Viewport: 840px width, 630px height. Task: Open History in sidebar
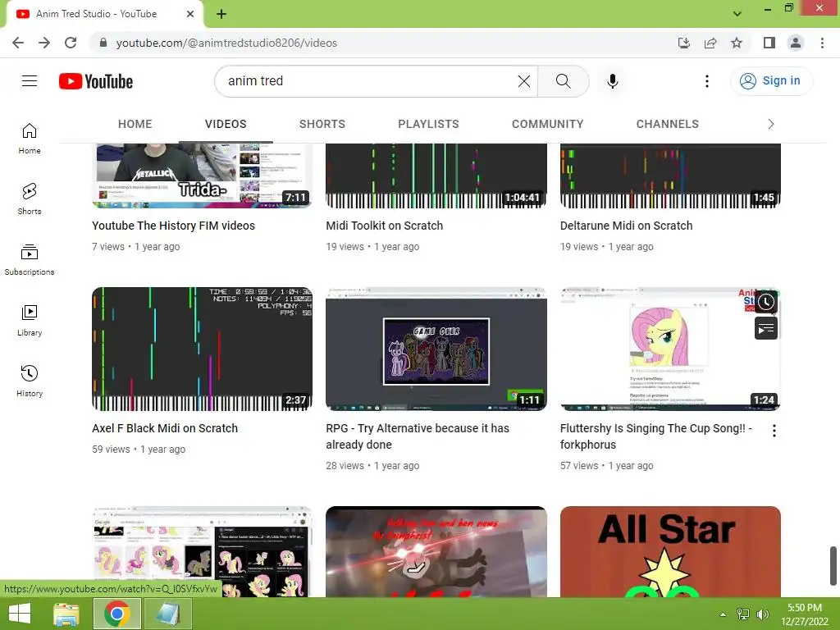pyautogui.click(x=30, y=381)
